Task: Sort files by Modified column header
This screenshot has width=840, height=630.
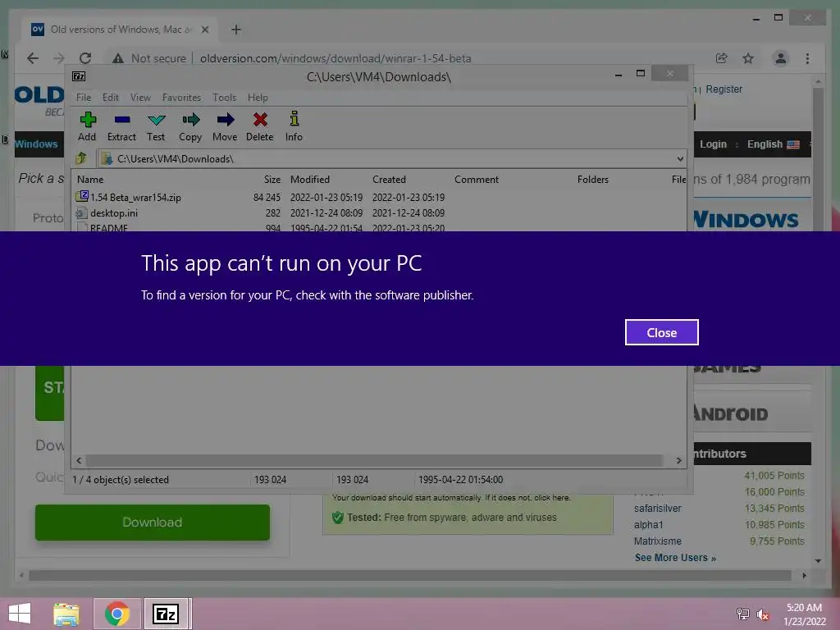Action: pyautogui.click(x=309, y=180)
